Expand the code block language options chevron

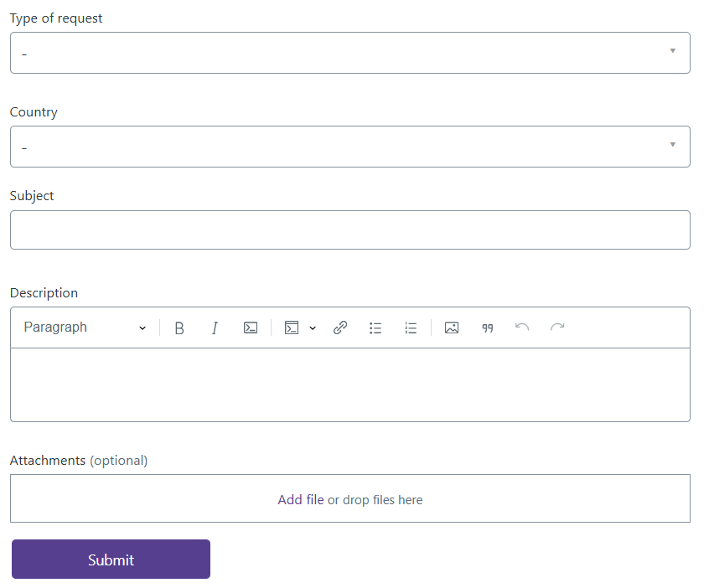313,328
